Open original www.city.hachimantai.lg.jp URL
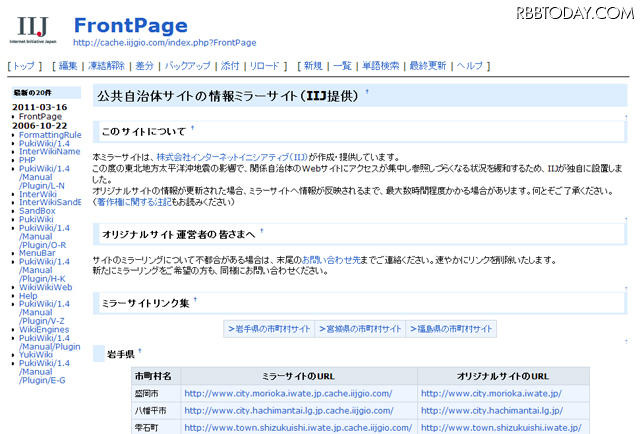 492,411
